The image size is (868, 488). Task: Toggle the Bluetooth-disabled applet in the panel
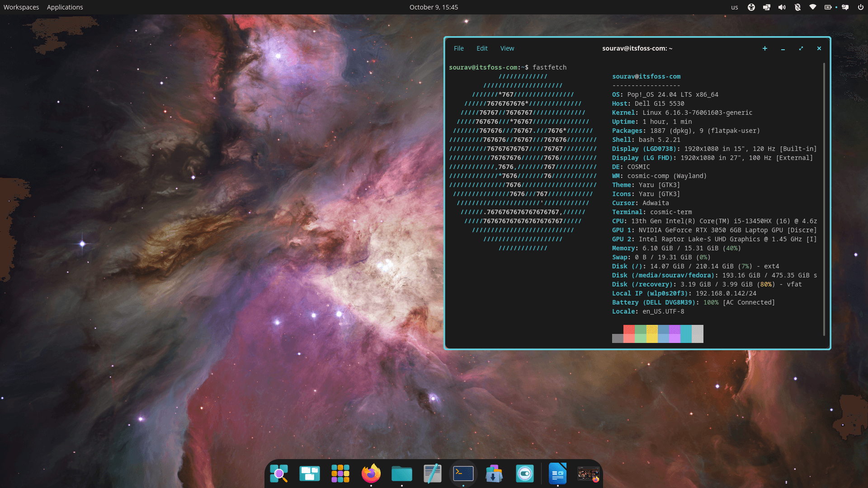click(797, 7)
